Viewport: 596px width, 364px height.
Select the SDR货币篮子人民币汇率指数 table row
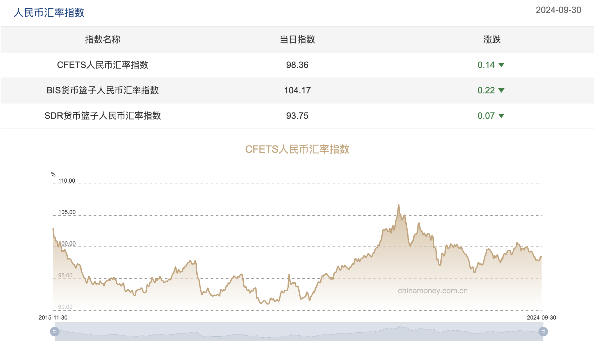[103, 116]
